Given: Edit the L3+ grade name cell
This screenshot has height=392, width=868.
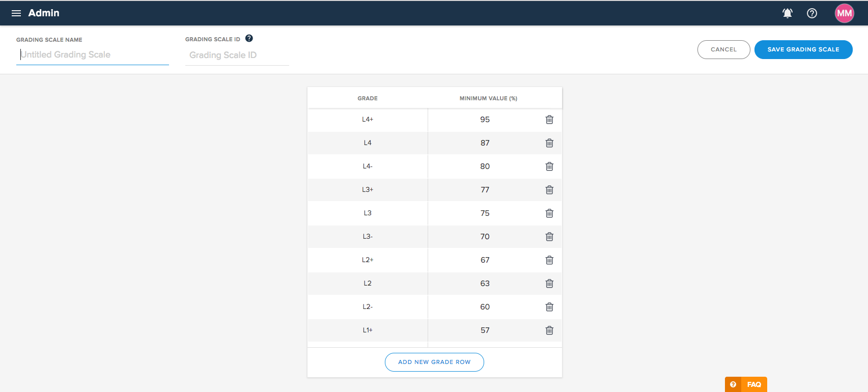Looking at the screenshot, I should coord(368,190).
